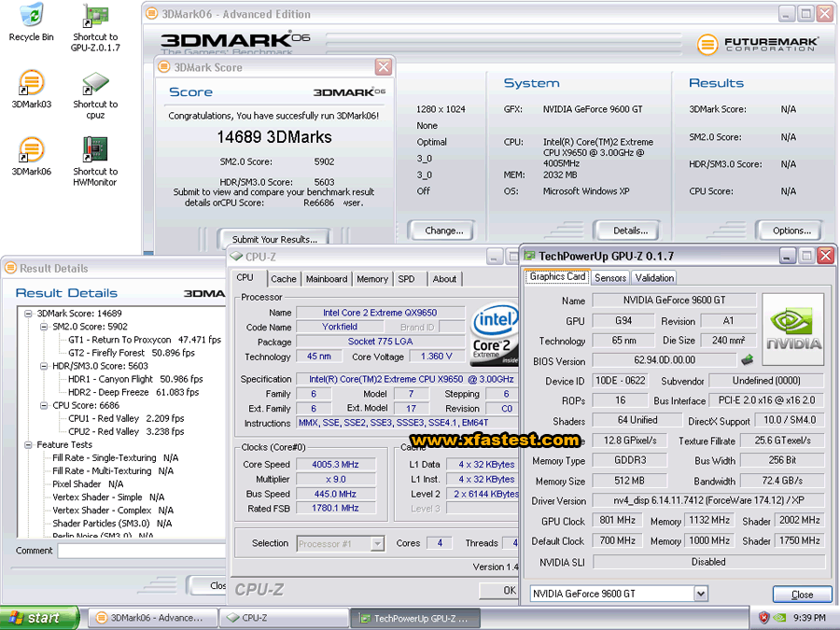Select Fill Rate - Single-Texturing row

pos(115,457)
